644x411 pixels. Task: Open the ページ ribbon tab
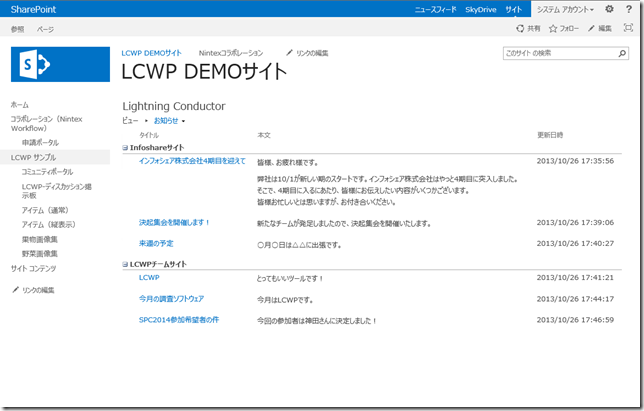pyautogui.click(x=46, y=29)
